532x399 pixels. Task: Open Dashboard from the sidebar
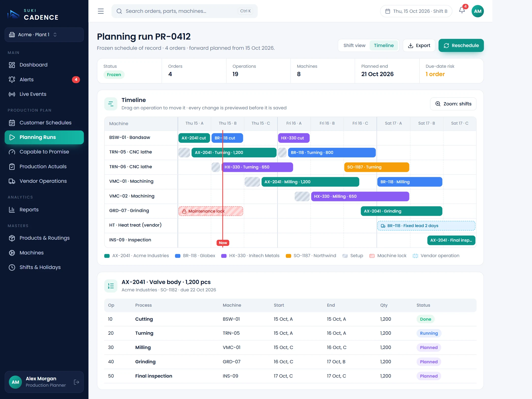[x=44, y=65]
